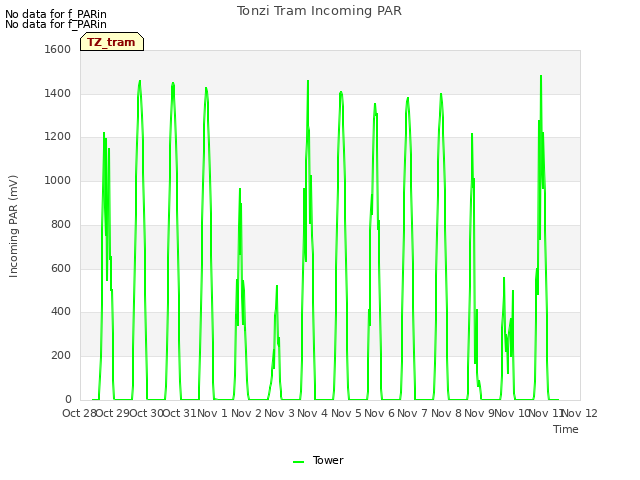Click the green Tower legend line swatch

(x=298, y=462)
